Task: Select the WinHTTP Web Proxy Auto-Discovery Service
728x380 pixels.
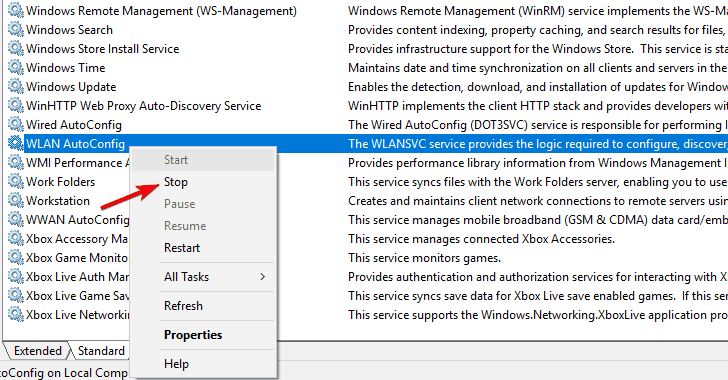Action: pos(143,106)
